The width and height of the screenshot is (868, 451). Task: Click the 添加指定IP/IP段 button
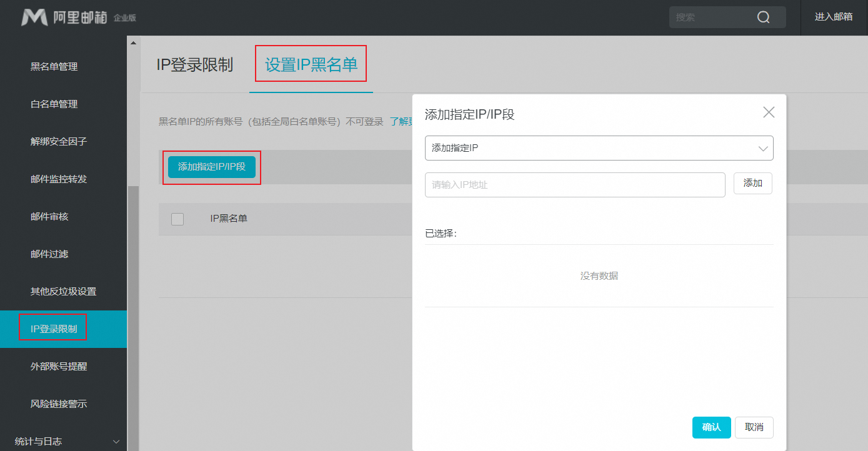211,167
